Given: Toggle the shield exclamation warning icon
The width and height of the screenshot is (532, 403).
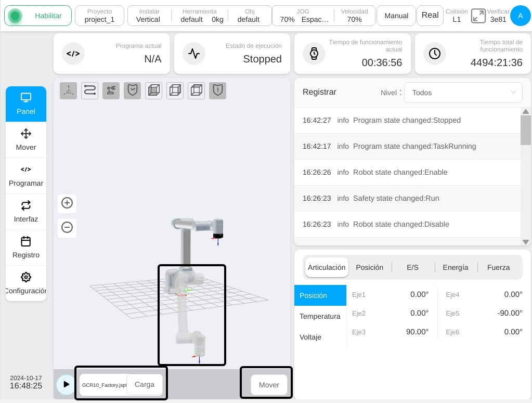Looking at the screenshot, I should pyautogui.click(x=217, y=90).
